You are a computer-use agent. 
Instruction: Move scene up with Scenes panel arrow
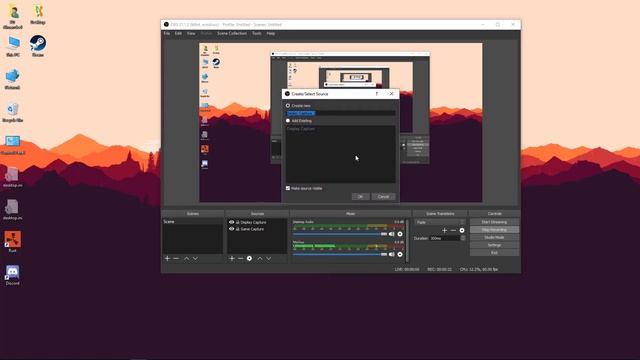coord(187,258)
